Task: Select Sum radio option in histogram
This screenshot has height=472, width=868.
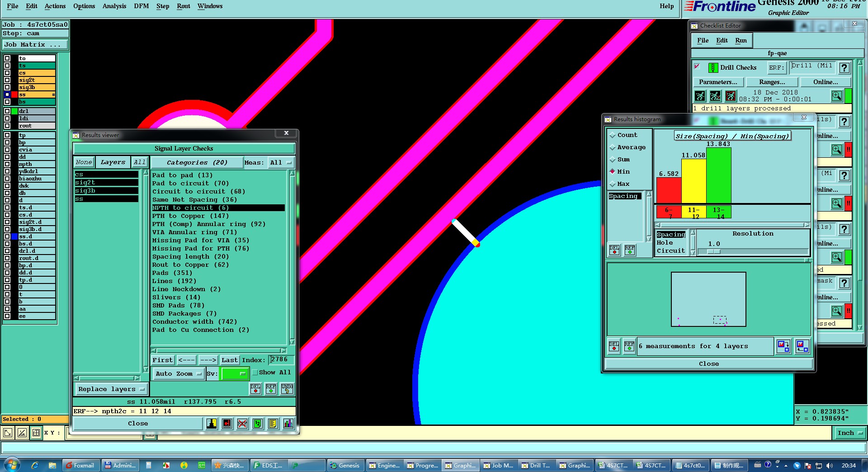Action: pos(619,160)
